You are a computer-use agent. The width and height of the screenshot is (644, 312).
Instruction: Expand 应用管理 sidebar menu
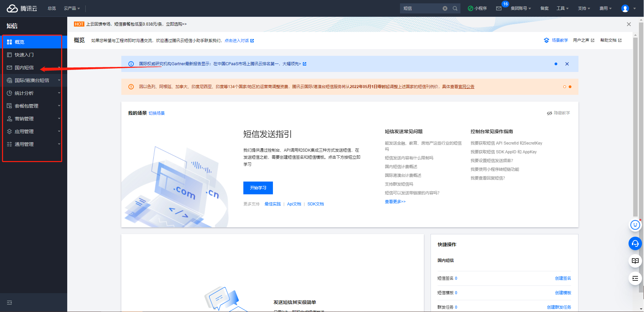pyautogui.click(x=34, y=131)
